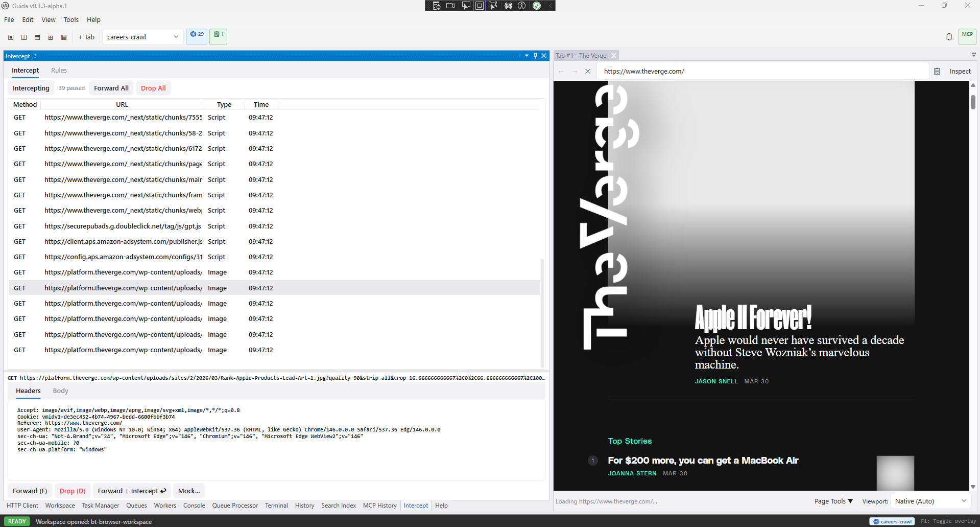This screenshot has height=527, width=980.
Task: Close the Intercept panel
Action: click(544, 56)
